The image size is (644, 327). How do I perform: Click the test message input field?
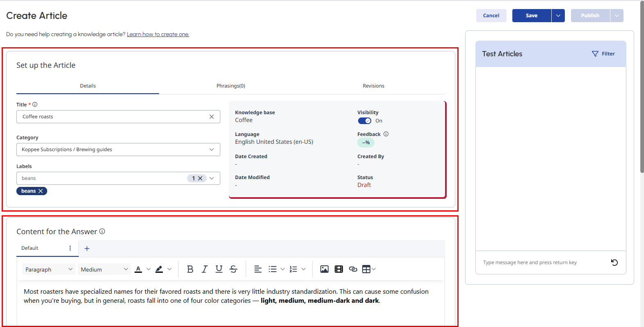point(541,263)
